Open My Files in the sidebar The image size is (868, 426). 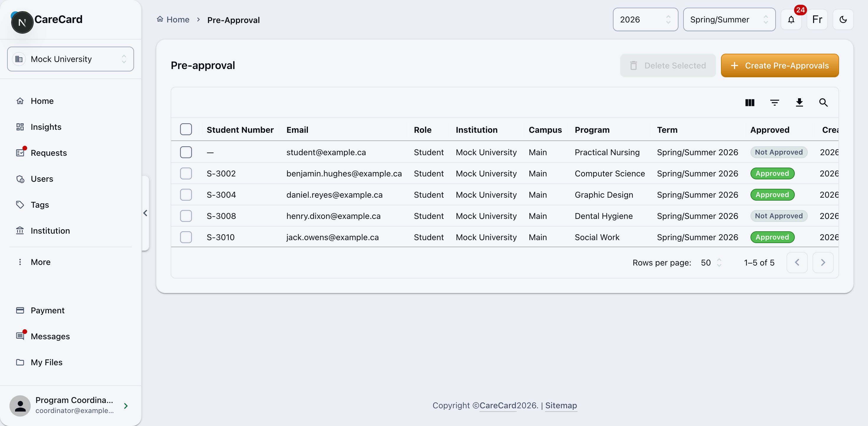pyautogui.click(x=71, y=362)
